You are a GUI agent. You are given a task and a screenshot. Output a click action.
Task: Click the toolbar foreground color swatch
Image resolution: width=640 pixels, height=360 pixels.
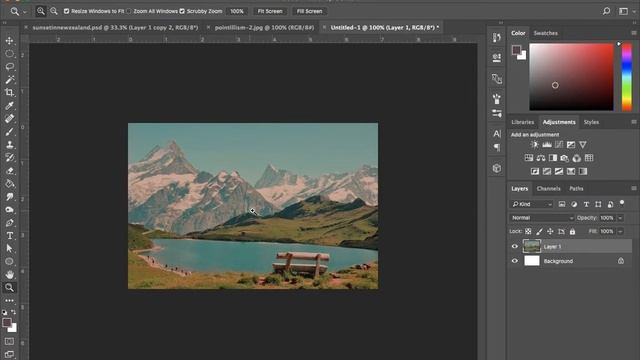click(x=7, y=323)
